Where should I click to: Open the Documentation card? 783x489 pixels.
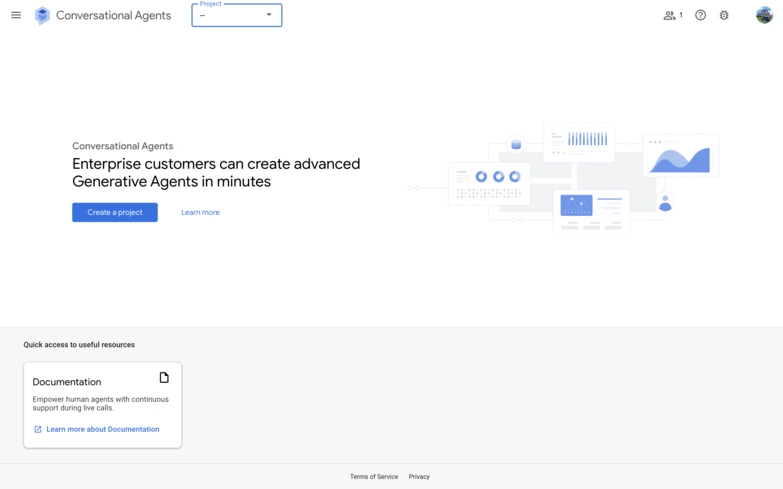(102, 405)
